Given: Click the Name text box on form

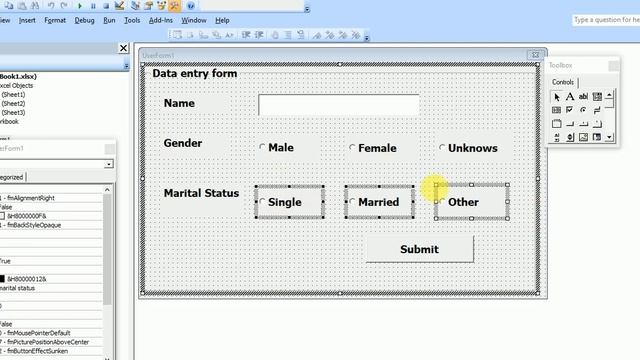Looking at the screenshot, I should [339, 104].
